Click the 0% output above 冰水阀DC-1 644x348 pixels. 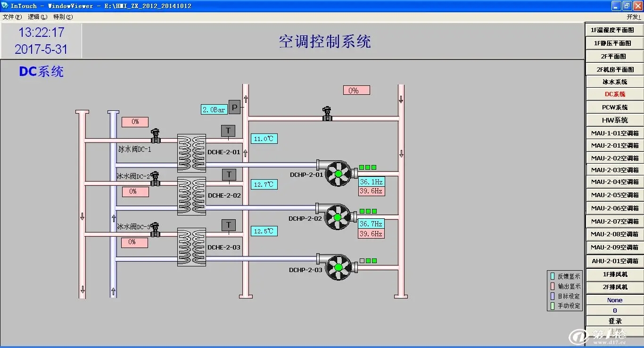(135, 122)
